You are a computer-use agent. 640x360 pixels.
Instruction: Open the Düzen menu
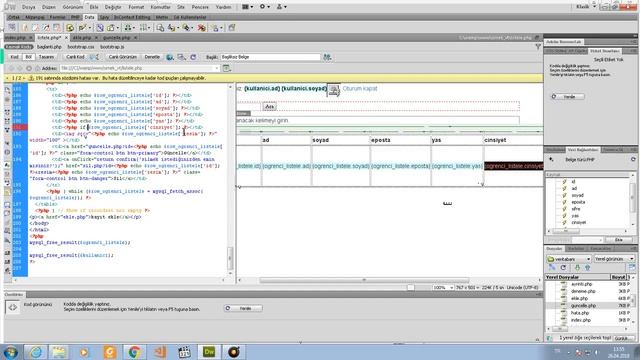pos(49,7)
